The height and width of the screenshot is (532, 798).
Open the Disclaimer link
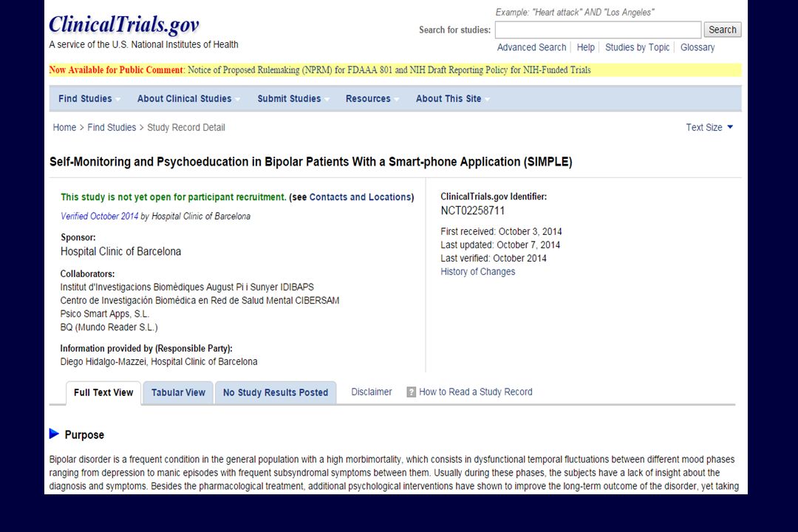tap(372, 392)
